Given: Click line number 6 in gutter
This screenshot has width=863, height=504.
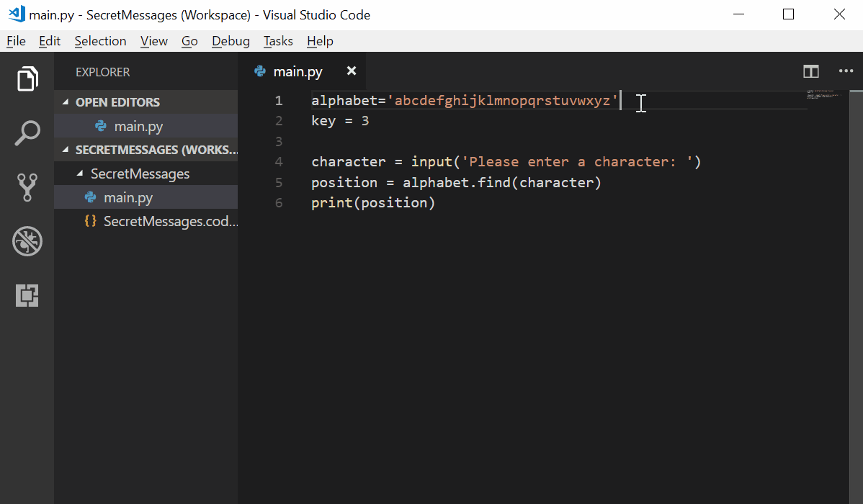Looking at the screenshot, I should click(279, 203).
